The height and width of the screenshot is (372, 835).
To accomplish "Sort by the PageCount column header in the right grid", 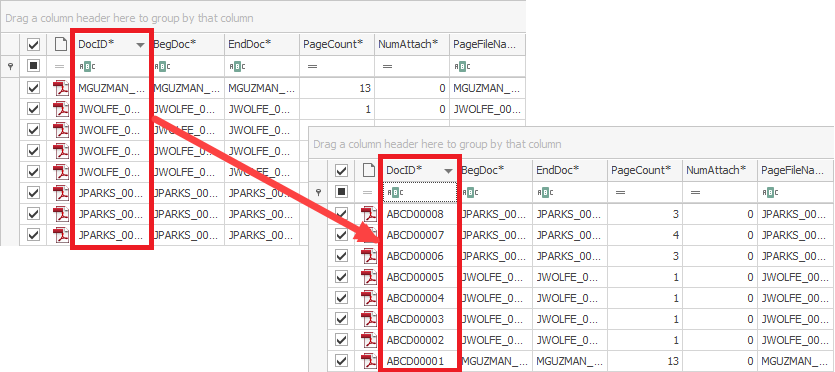I will coord(644,170).
